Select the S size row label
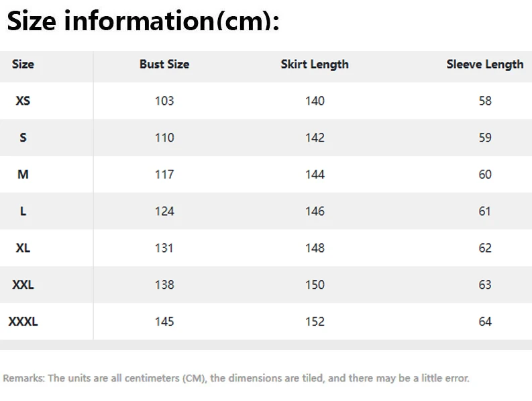 (x=23, y=138)
